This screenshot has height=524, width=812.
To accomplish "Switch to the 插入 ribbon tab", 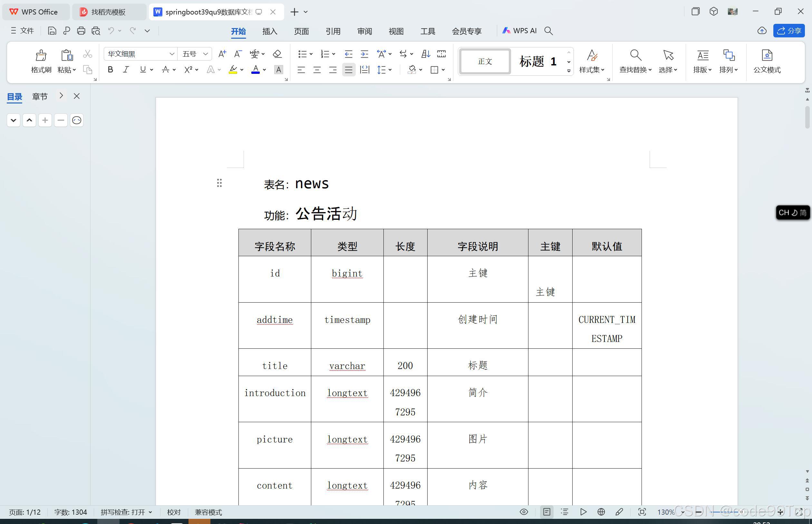I will click(269, 31).
